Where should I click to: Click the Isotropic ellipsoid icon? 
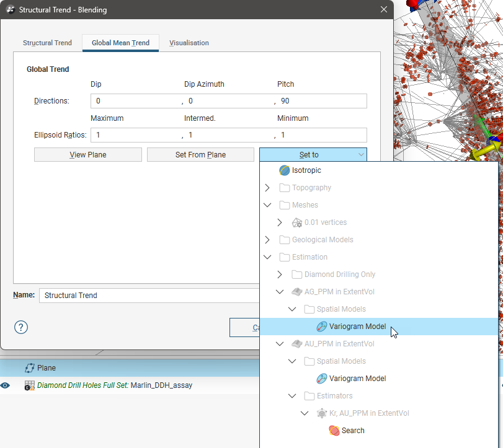(285, 170)
